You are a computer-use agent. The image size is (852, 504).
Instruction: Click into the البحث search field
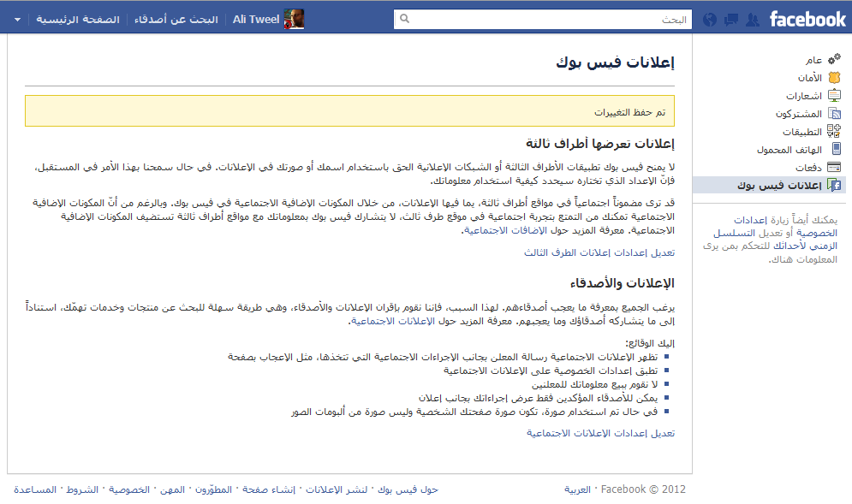click(548, 19)
